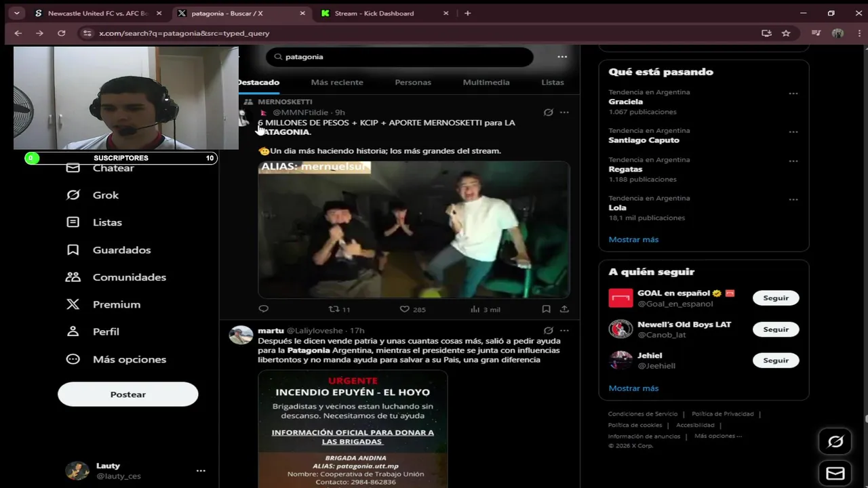
Task: Open options for Regatas trend
Action: click(x=793, y=161)
